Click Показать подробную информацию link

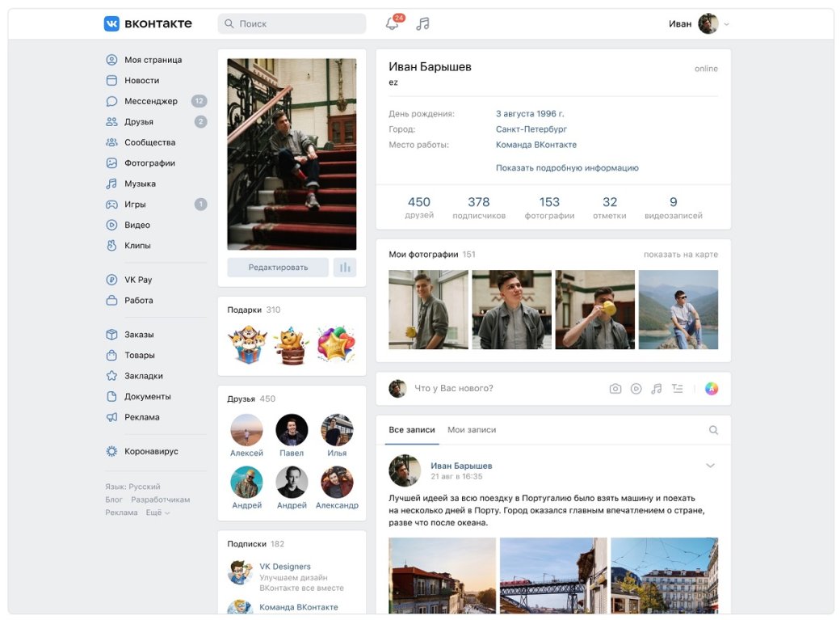point(567,168)
